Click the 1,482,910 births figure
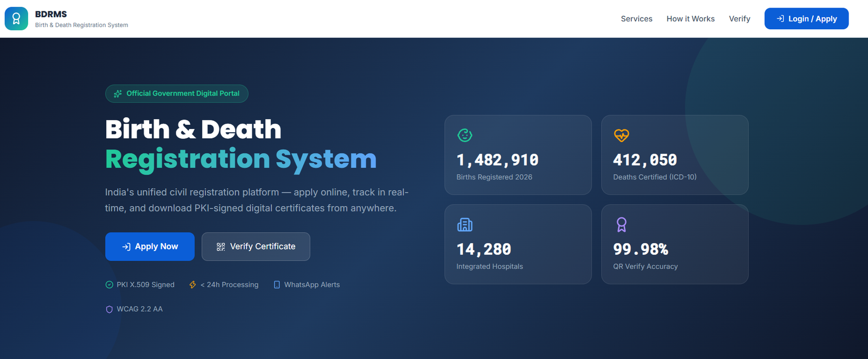 (497, 160)
